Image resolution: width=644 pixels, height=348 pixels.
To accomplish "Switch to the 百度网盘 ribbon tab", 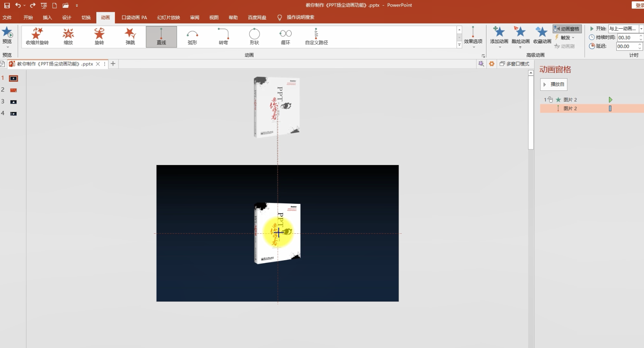I will point(257,17).
